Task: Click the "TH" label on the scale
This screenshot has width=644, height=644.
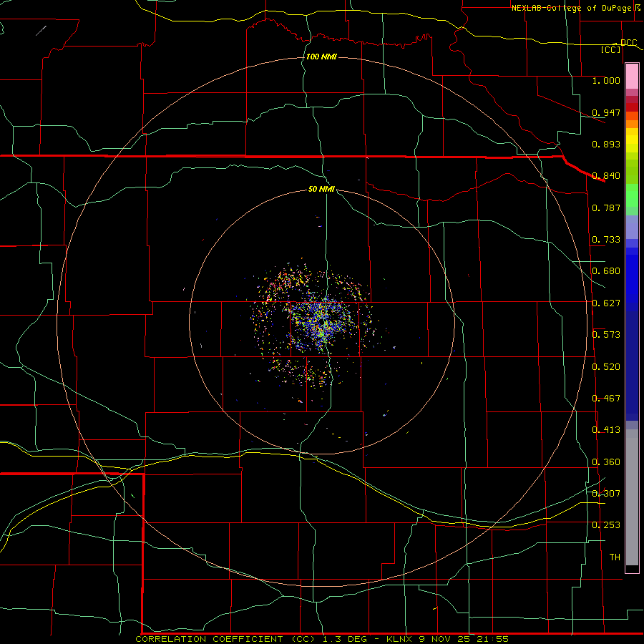Action: [x=615, y=557]
